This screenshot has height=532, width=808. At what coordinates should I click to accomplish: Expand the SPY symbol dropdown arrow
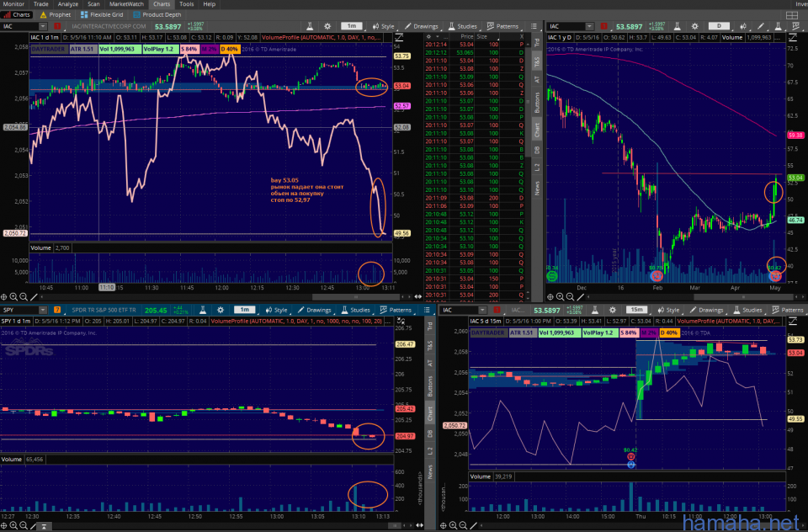pyautogui.click(x=43, y=310)
